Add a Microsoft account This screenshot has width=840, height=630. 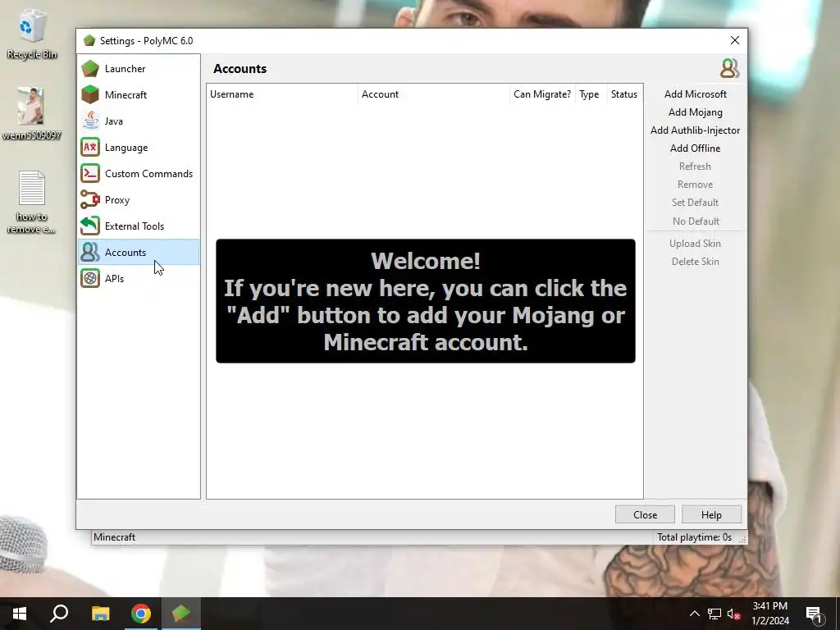(696, 94)
